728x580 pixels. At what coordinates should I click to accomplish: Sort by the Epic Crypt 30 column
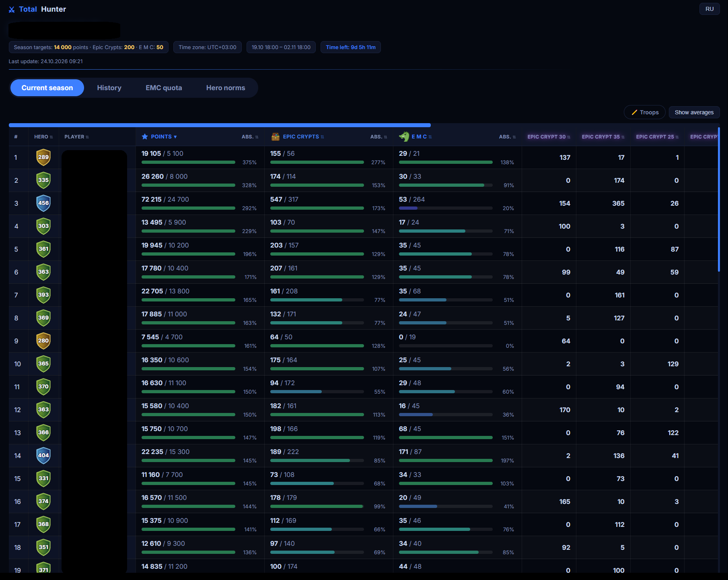549,137
